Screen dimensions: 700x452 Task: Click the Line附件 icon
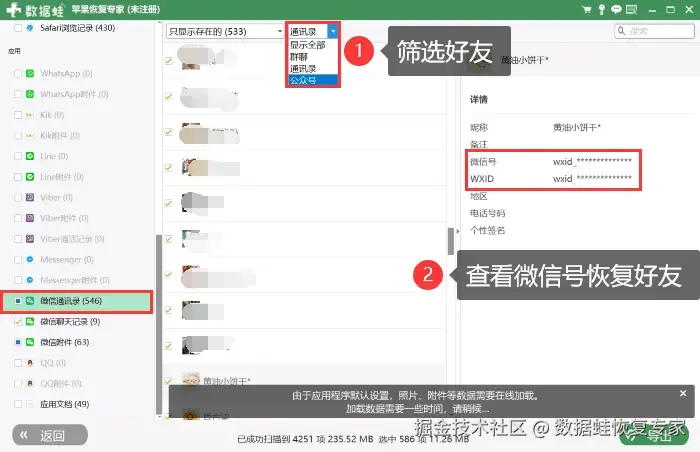[x=30, y=177]
